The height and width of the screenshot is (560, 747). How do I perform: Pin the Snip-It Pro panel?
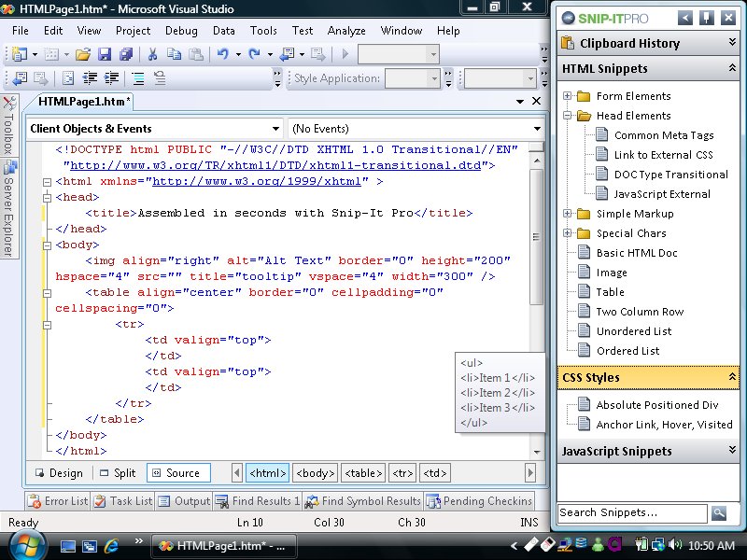point(707,18)
